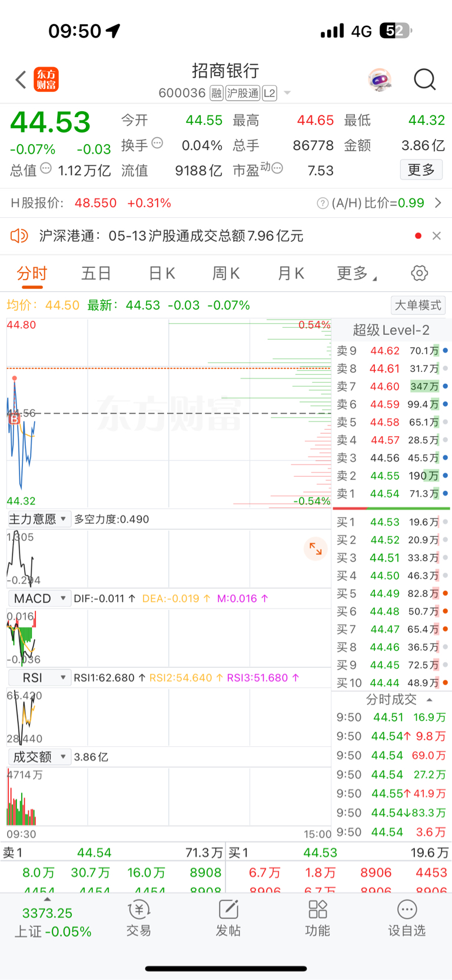This screenshot has width=452, height=980.
Task: Tap trade row 44.55 41.9万
Action: [392, 793]
